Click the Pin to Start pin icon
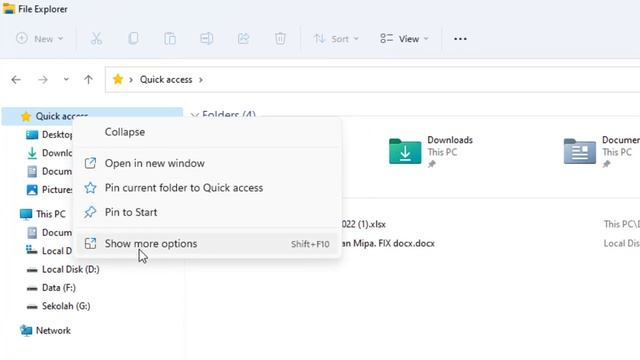The image size is (640, 360). 90,212
